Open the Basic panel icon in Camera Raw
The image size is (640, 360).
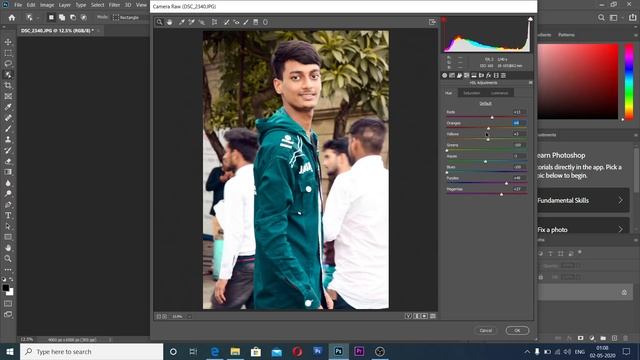point(444,75)
